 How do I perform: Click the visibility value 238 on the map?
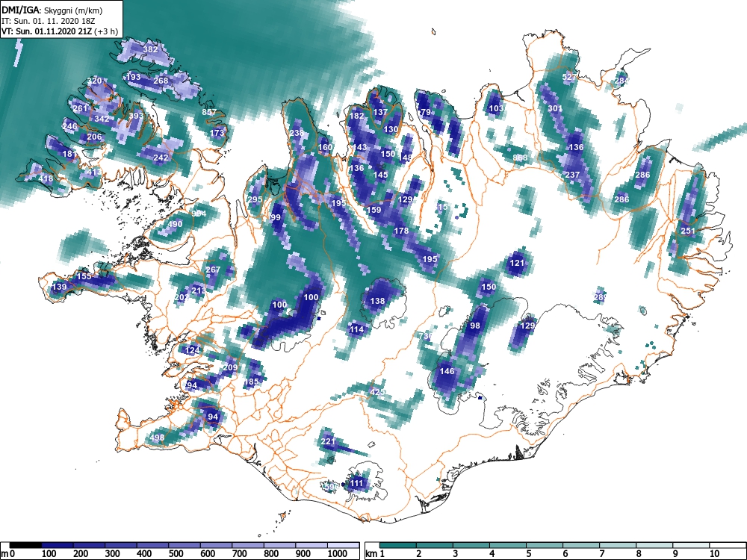(297, 133)
